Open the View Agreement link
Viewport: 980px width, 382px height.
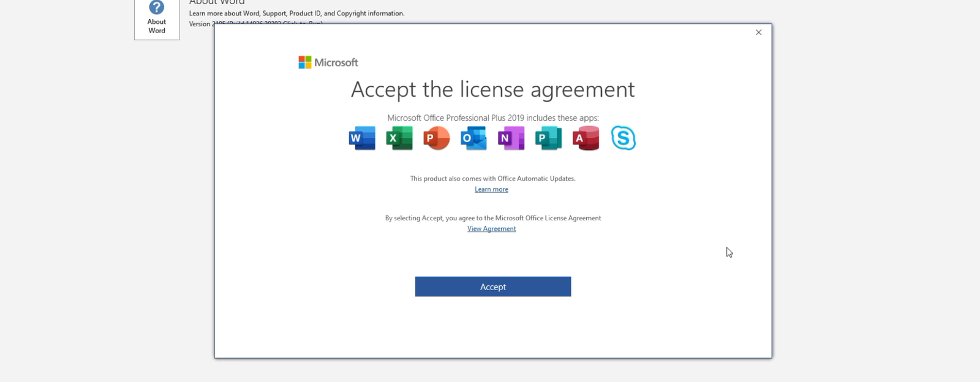[491, 229]
